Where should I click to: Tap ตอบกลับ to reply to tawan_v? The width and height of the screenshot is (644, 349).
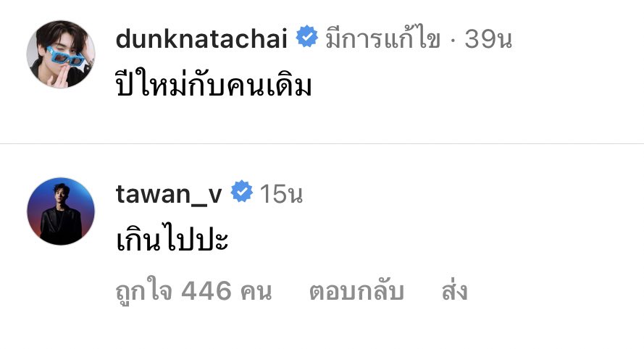[x=356, y=290]
